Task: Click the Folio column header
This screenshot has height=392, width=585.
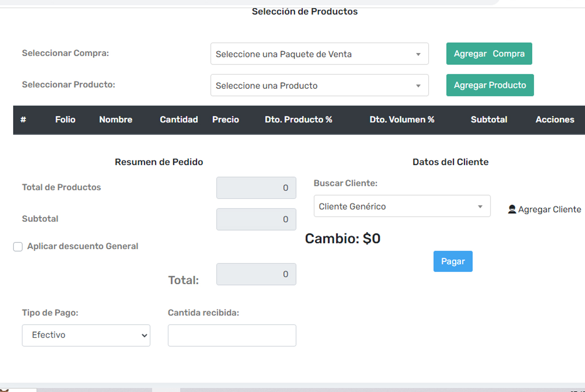Action: [x=65, y=120]
